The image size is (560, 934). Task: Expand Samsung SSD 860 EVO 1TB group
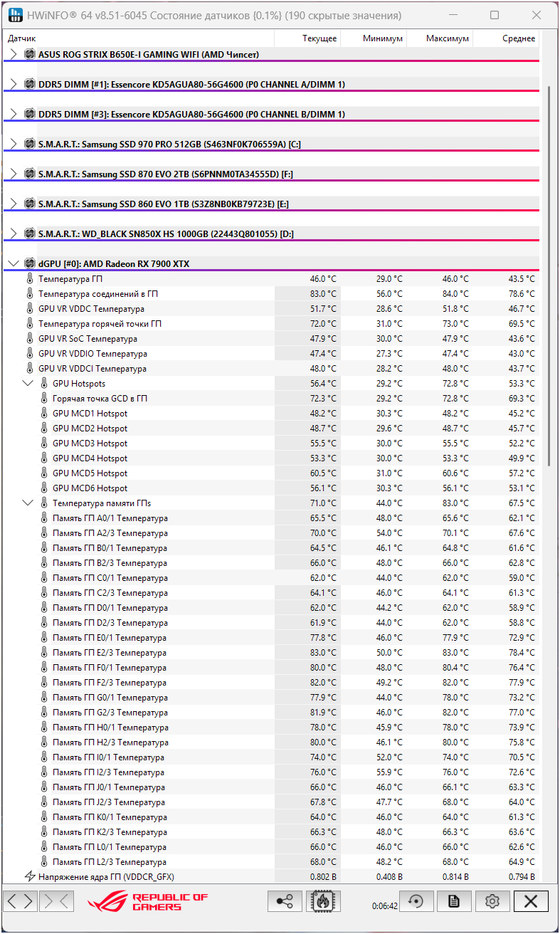coord(14,204)
